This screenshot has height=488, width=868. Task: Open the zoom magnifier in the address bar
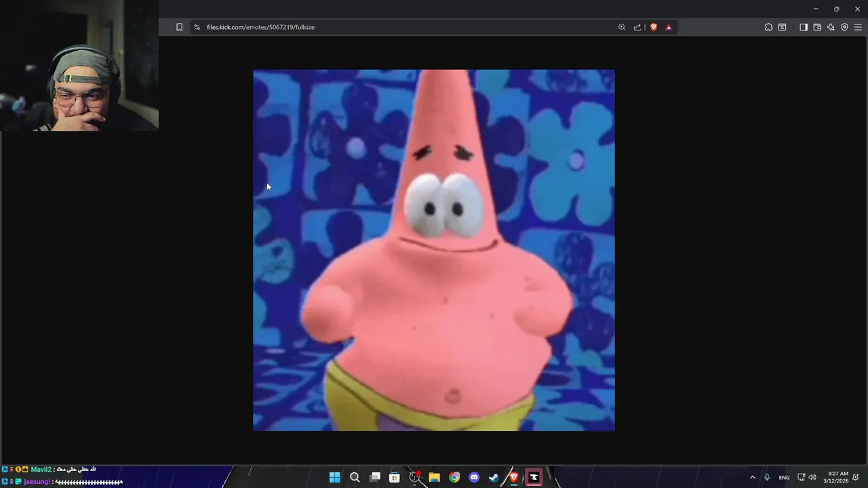(x=622, y=27)
